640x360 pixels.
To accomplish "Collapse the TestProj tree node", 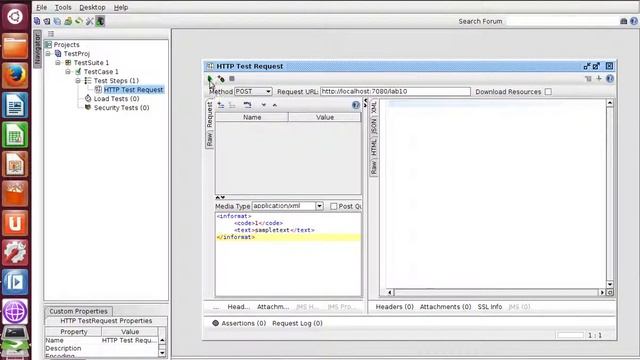I will pyautogui.click(x=48, y=53).
